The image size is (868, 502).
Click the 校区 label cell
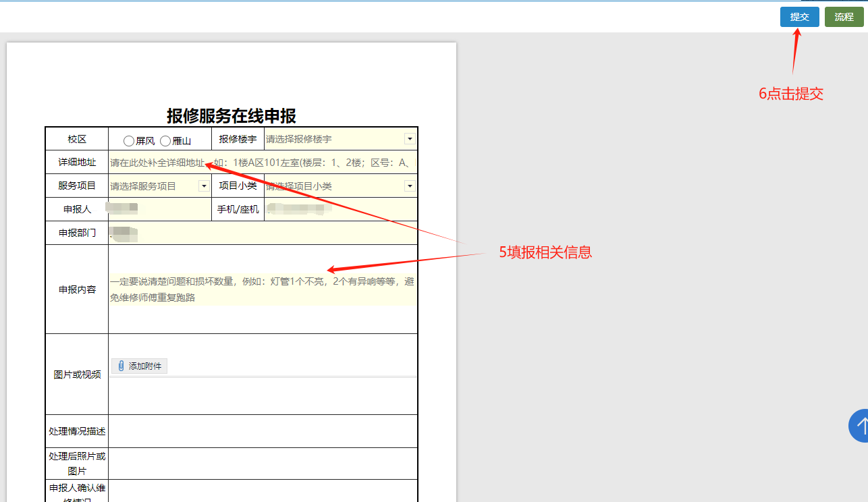[77, 139]
